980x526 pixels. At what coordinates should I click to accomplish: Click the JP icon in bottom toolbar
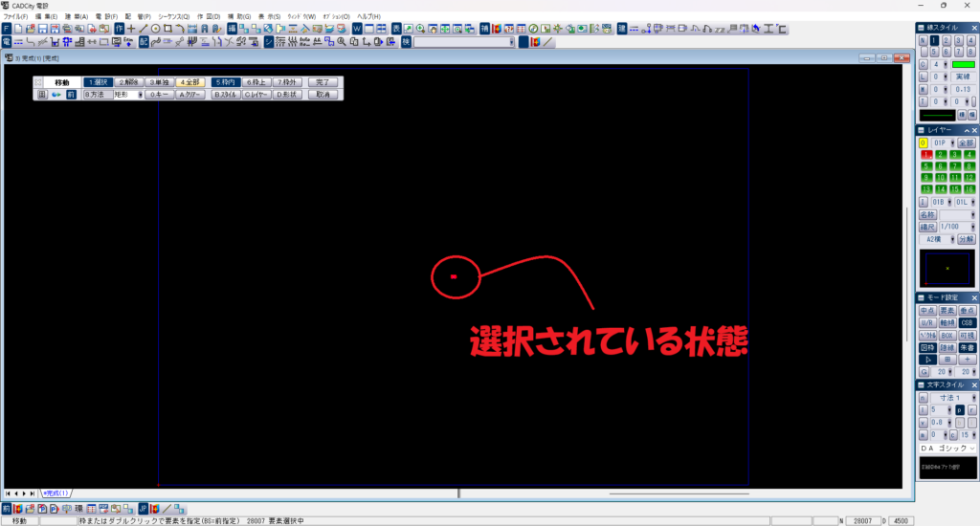(x=144, y=509)
